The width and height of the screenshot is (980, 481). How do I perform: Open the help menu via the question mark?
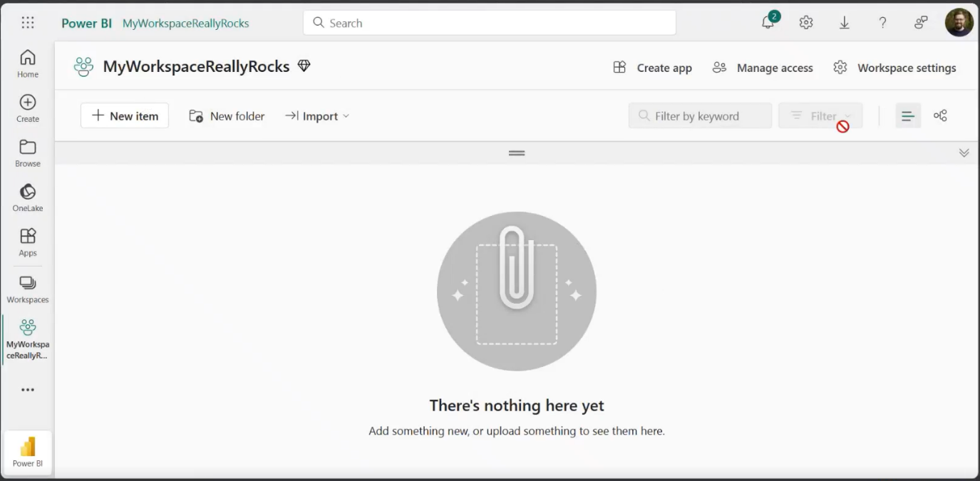click(x=882, y=22)
